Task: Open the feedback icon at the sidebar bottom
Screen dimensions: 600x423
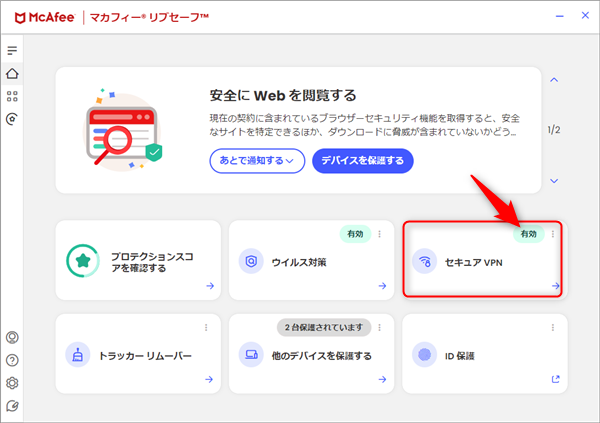Action: [x=12, y=406]
